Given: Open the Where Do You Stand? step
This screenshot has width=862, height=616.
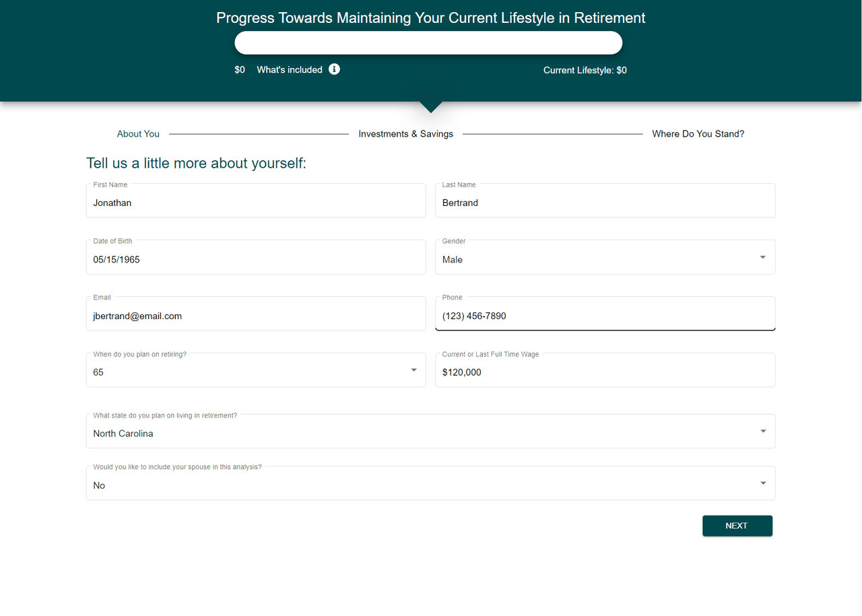Looking at the screenshot, I should point(698,134).
